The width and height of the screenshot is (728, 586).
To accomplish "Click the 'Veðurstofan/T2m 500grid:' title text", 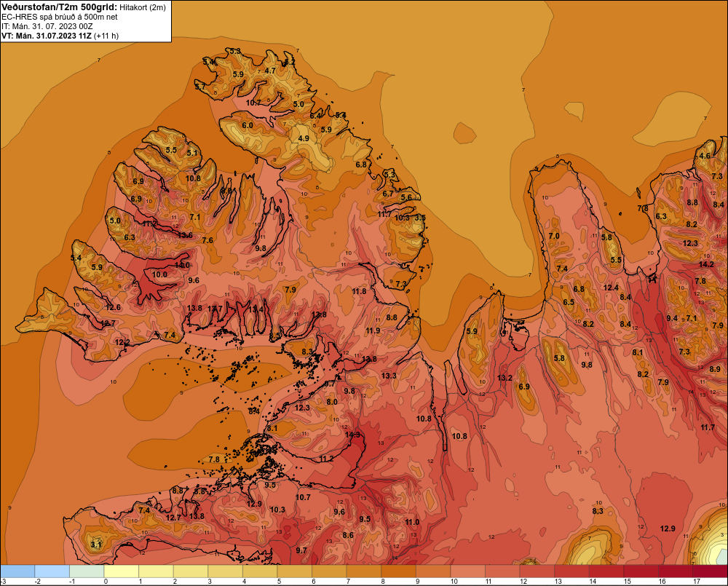I will click(59, 7).
